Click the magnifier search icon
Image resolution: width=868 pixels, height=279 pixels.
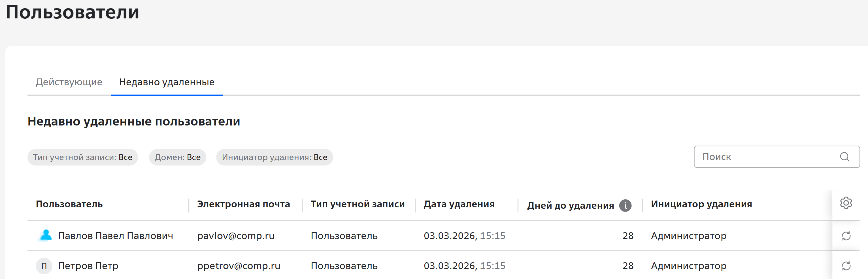(x=844, y=157)
